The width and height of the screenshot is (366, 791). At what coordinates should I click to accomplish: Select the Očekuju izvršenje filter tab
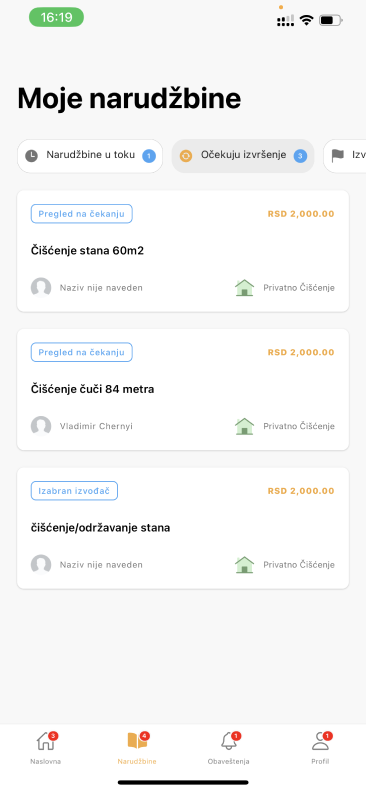[x=243, y=156]
